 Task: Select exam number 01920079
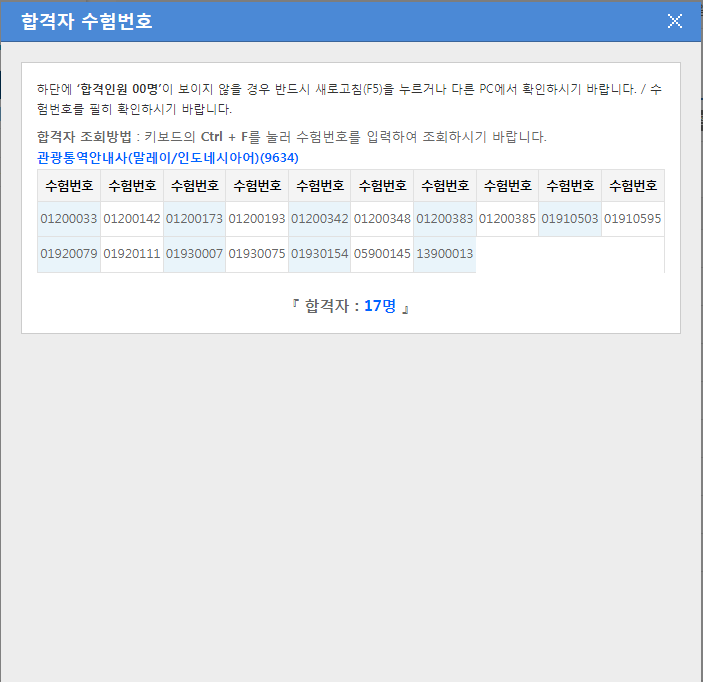(x=69, y=254)
